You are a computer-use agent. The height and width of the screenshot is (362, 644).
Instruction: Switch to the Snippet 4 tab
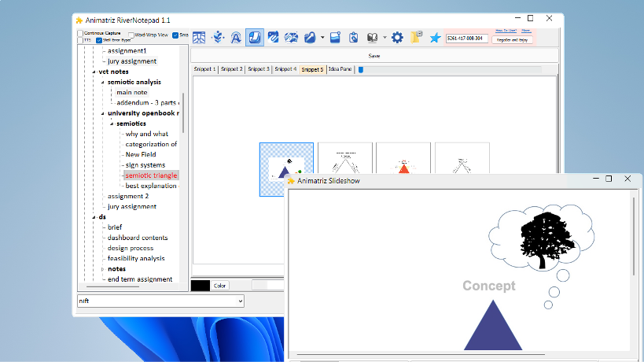285,69
